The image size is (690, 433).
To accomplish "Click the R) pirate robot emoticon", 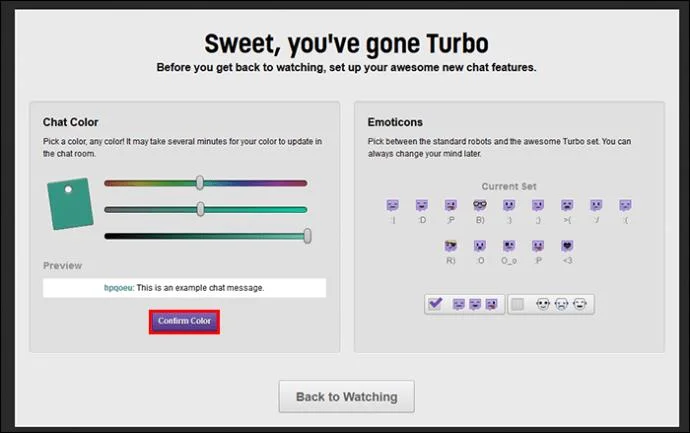I will pos(451,246).
